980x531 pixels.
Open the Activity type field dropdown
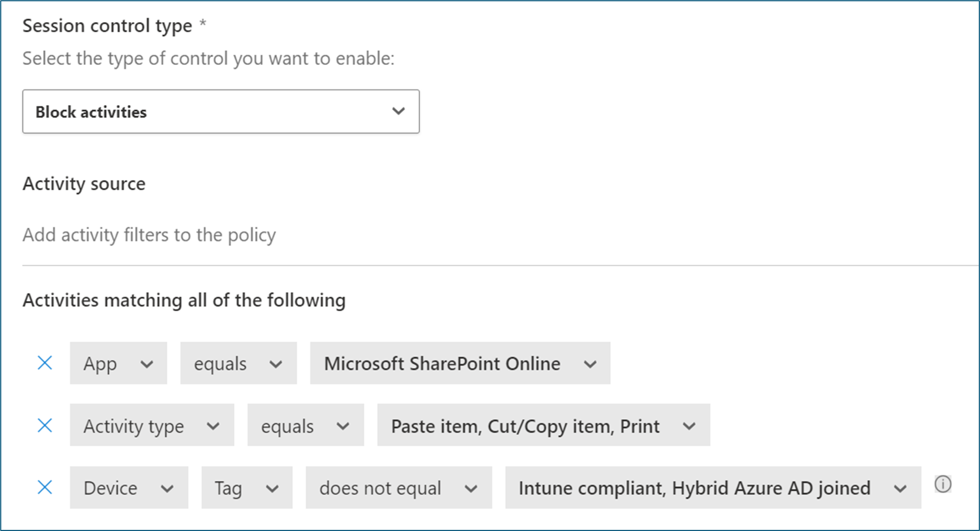[x=151, y=425]
